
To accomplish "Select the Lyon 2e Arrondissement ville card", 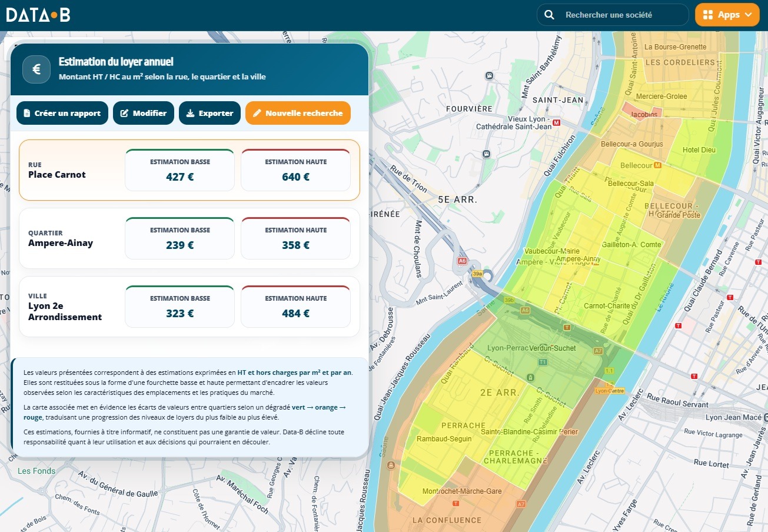I will click(x=189, y=307).
